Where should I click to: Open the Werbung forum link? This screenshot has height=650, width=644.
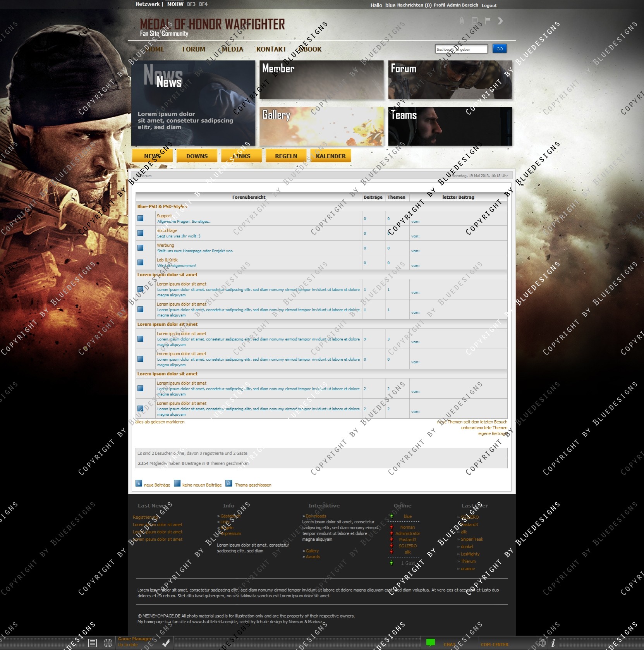click(165, 245)
